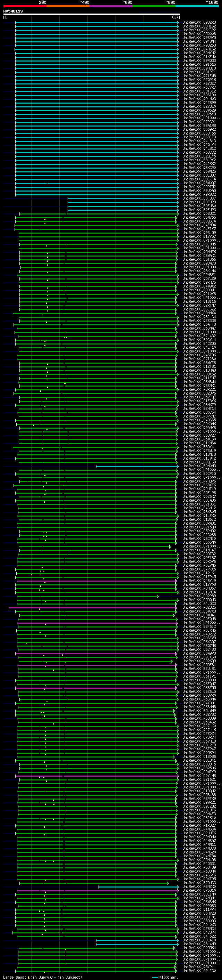Viewport: 222px width, 980px height.
Task: Select hit UniRef100_C7PKX5
Action: 199,569
